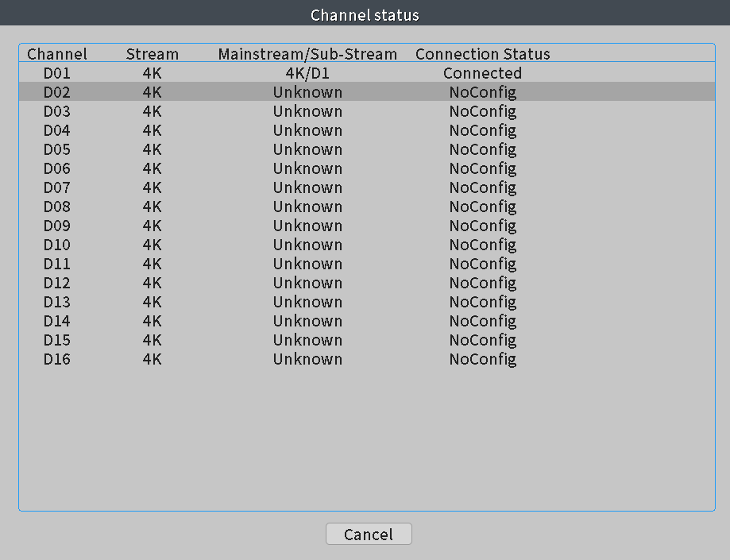This screenshot has height=560, width=730.
Task: Click channel D16 label
Action: tap(57, 359)
